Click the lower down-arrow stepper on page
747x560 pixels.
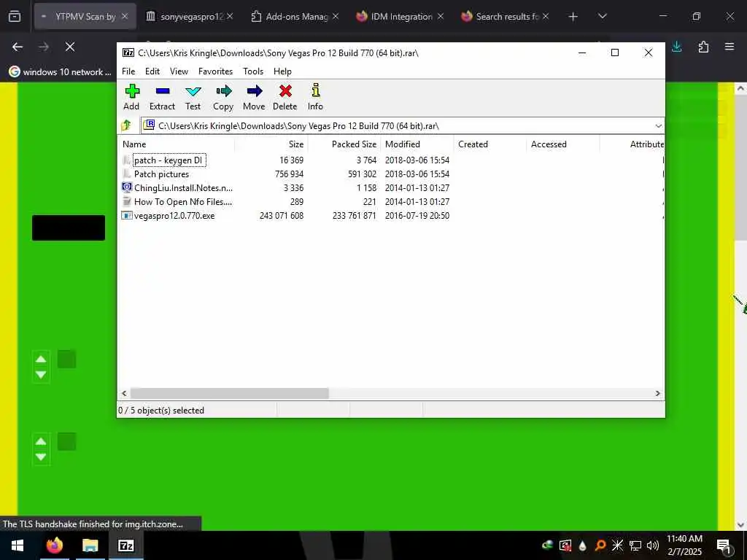[x=41, y=457]
